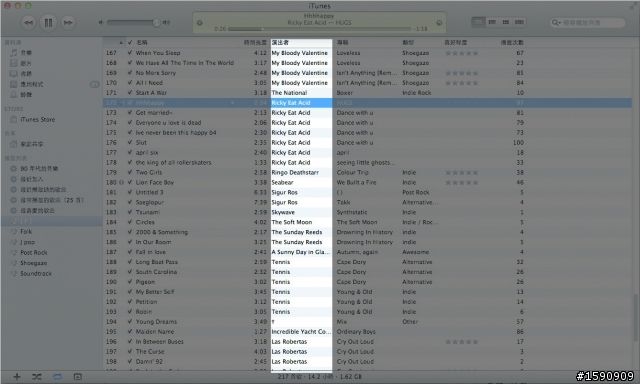The width and height of the screenshot is (640, 384).
Task: Skip to next track with forward button
Action: click(68, 22)
